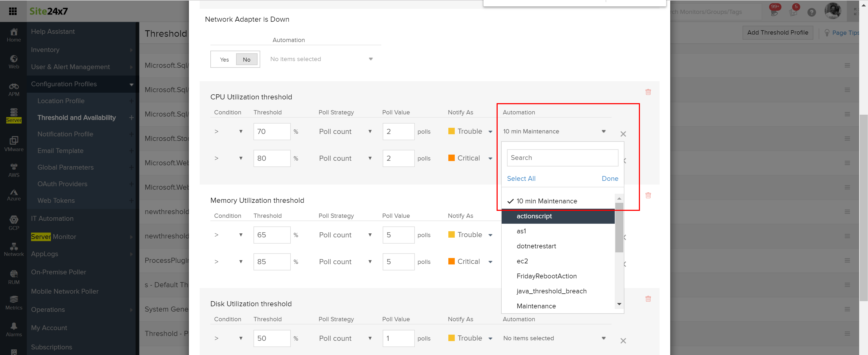Viewport: 868px width, 355px height.
Task: Set Network Adapter automation to No
Action: point(246,60)
